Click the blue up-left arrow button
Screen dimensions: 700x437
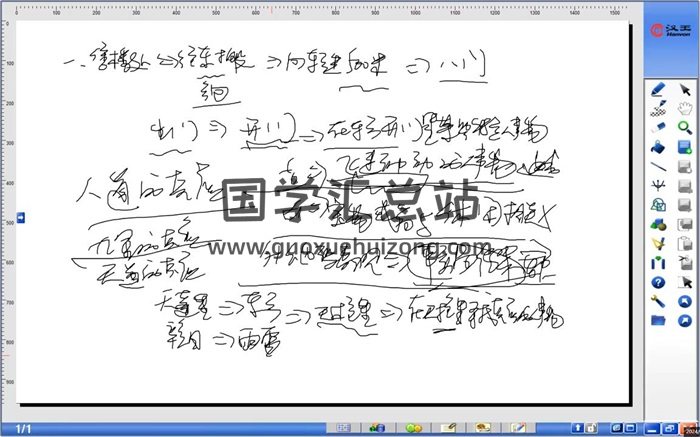point(685,302)
